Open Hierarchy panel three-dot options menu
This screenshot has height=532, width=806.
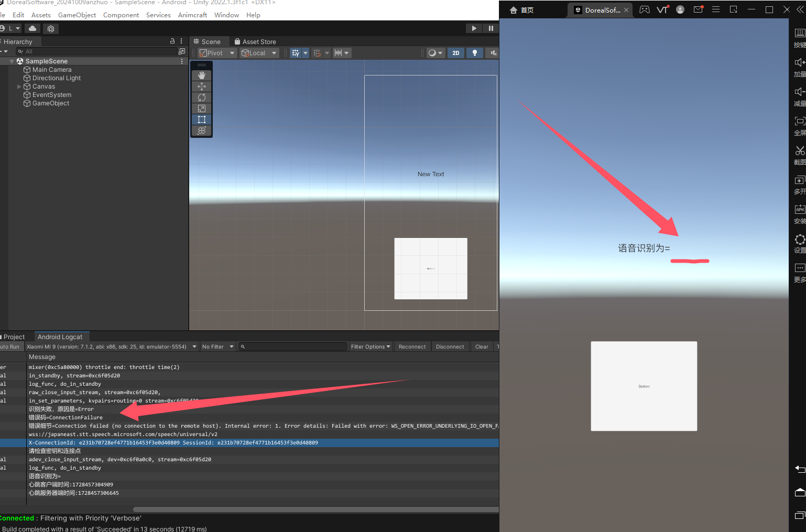(x=181, y=41)
